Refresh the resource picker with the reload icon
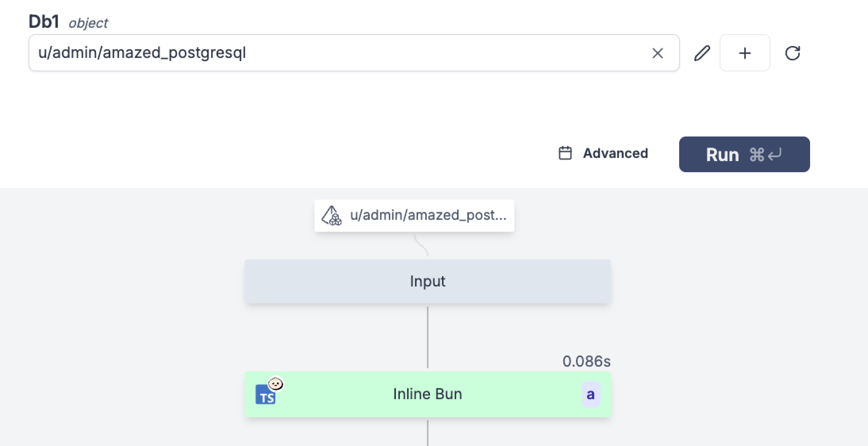Screen dimensions: 868x446 pos(793,53)
